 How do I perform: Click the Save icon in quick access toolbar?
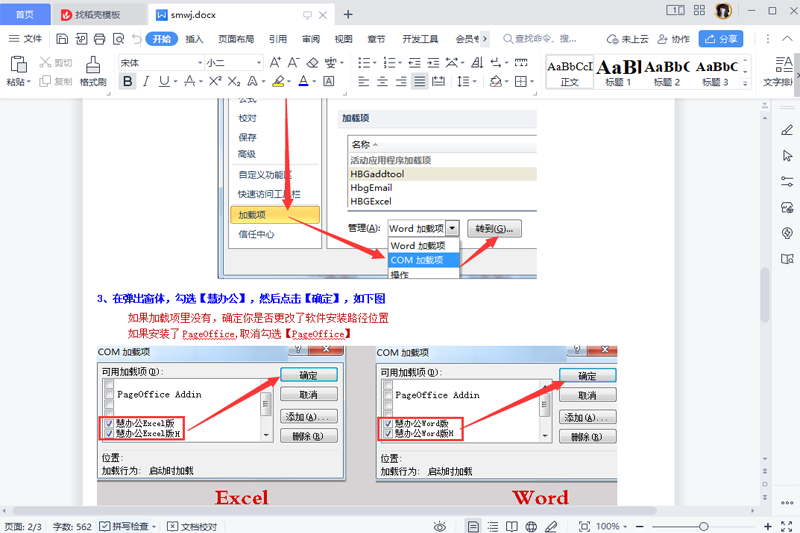62,39
